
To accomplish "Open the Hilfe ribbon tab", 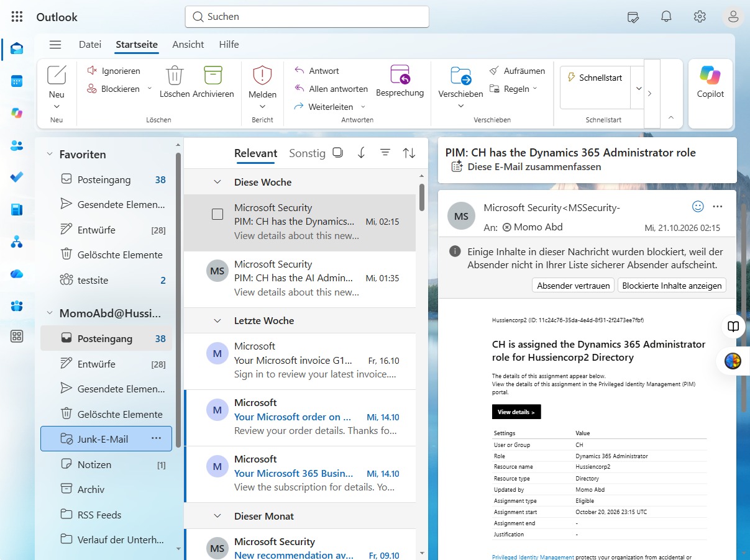I will click(229, 45).
